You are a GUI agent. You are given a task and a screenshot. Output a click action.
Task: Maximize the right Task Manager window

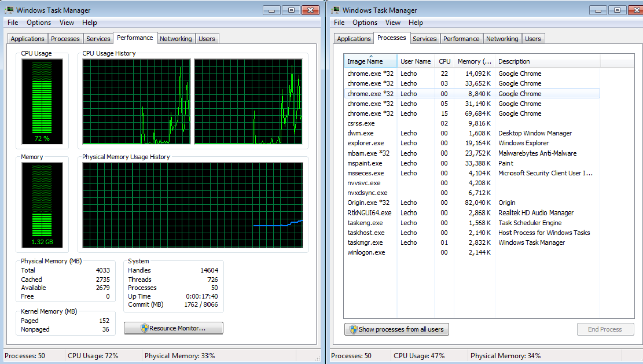point(617,10)
